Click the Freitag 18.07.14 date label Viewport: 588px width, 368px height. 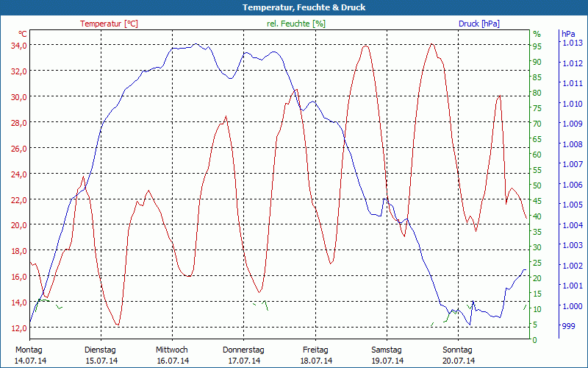315,355
